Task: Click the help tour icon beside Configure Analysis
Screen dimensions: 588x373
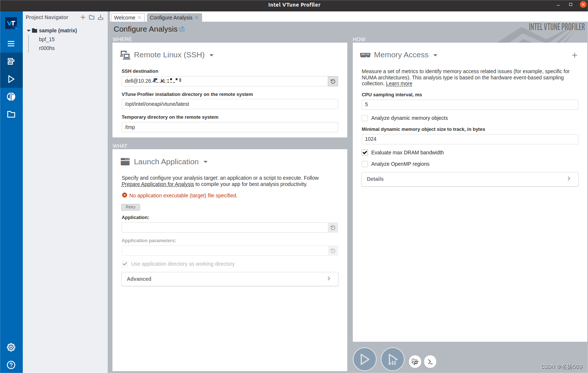Action: coord(182,29)
